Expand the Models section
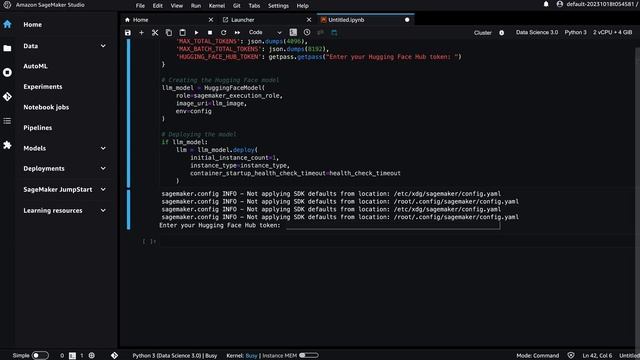Viewport: 640px width, 360px height. (x=103, y=148)
